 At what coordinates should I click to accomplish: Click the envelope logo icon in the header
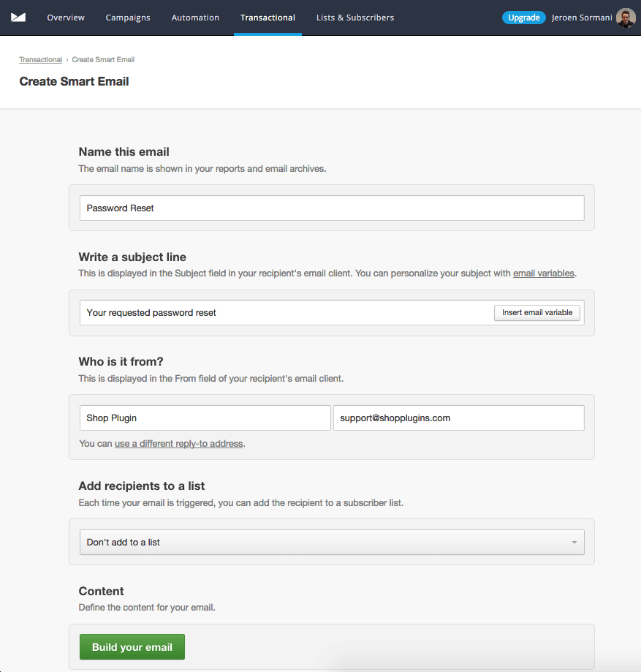18,18
